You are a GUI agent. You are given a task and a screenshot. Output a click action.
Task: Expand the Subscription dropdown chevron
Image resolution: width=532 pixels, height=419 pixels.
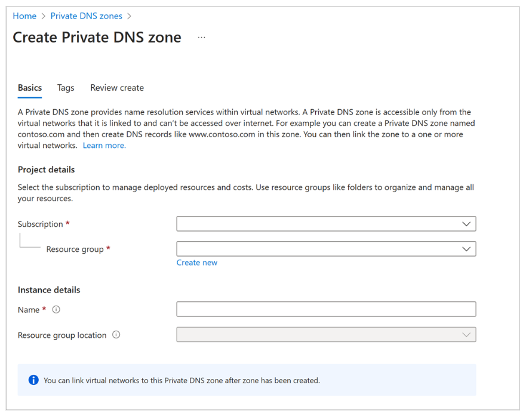[467, 224]
